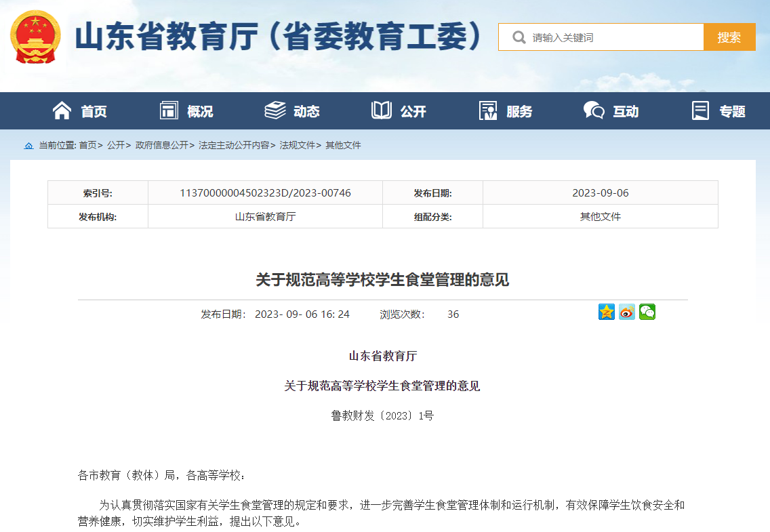This screenshot has height=532, width=770.
Task: Go to 首页 in breadcrumb
Action: (87, 145)
